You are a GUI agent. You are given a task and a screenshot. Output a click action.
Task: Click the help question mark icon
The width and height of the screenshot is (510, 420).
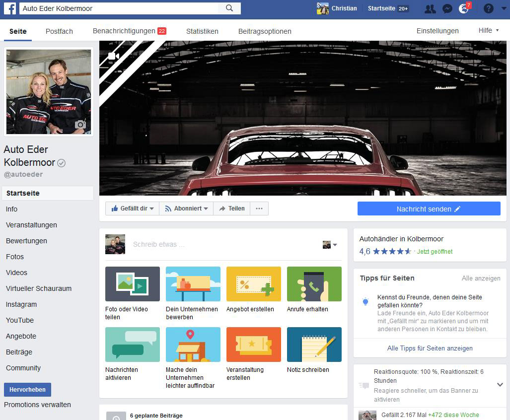tap(488, 8)
